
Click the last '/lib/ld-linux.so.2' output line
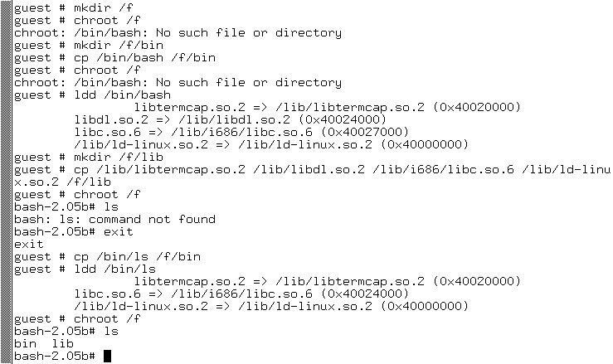[271, 307]
